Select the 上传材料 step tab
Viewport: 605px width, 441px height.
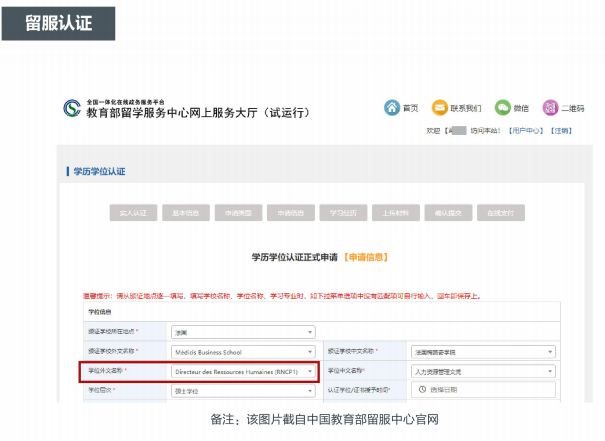[x=396, y=213]
